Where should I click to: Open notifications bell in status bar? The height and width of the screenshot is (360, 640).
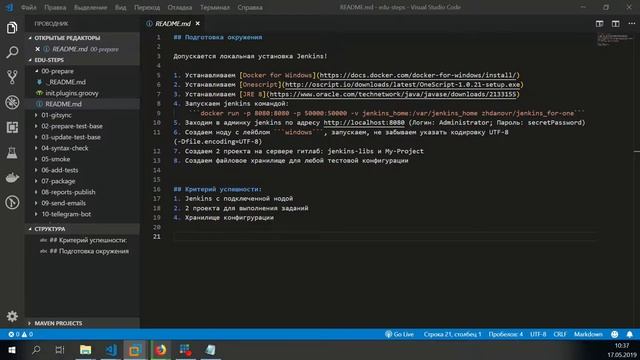tap(629, 334)
